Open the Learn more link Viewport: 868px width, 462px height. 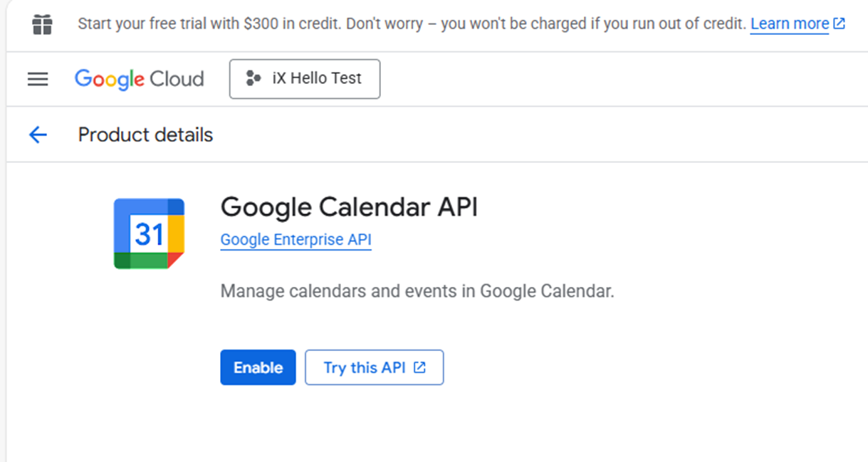(789, 23)
